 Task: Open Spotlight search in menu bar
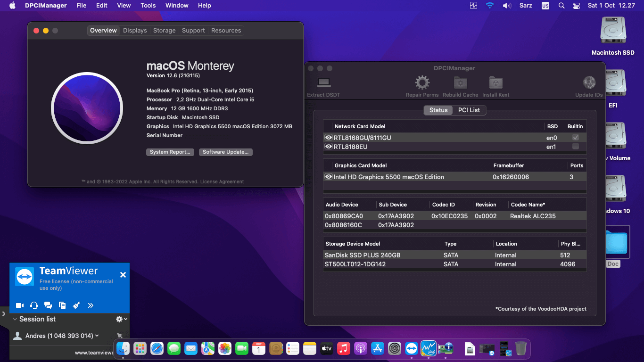click(561, 5)
